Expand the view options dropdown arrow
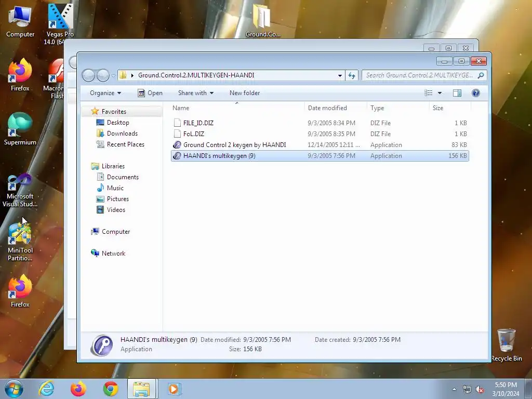 click(440, 93)
